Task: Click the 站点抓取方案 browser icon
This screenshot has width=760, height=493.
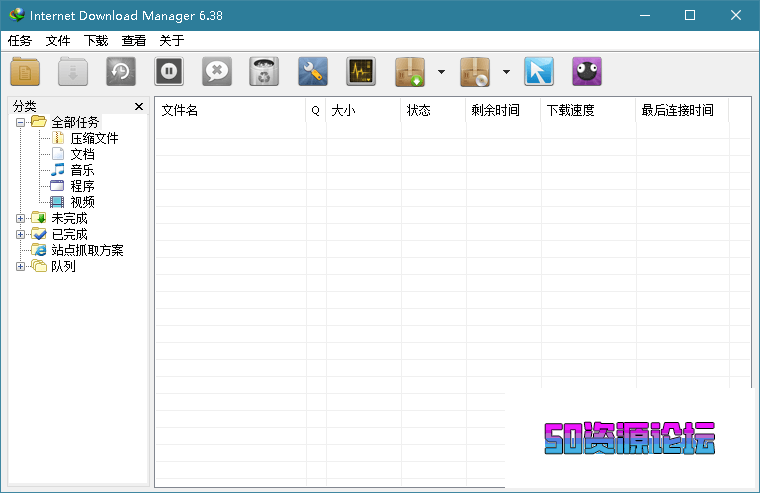Action: (x=39, y=250)
